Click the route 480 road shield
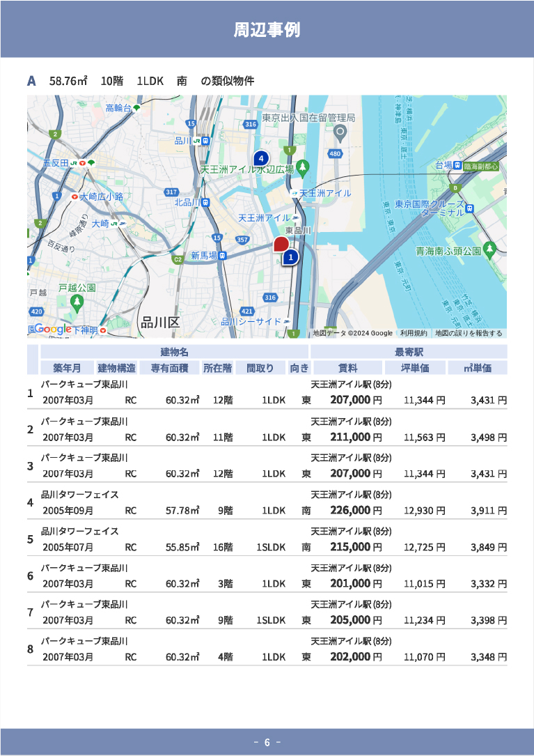Screen dimensions: 534x756 coord(335,154)
